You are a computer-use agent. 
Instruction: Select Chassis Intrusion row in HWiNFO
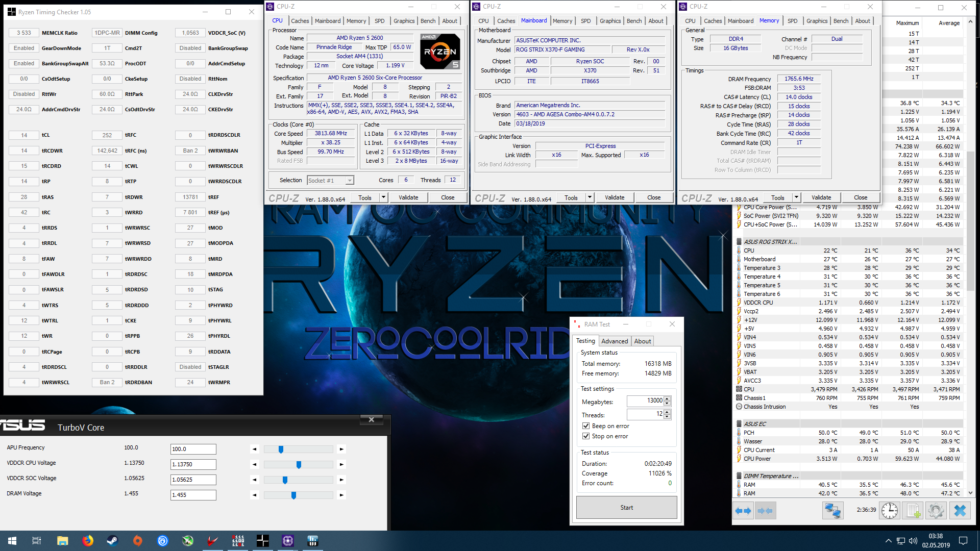click(x=849, y=407)
